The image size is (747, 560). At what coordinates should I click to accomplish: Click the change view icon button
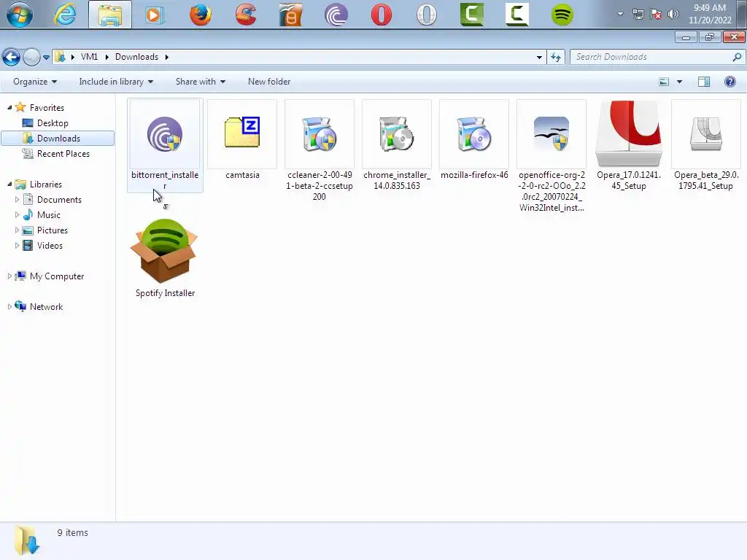coord(664,82)
